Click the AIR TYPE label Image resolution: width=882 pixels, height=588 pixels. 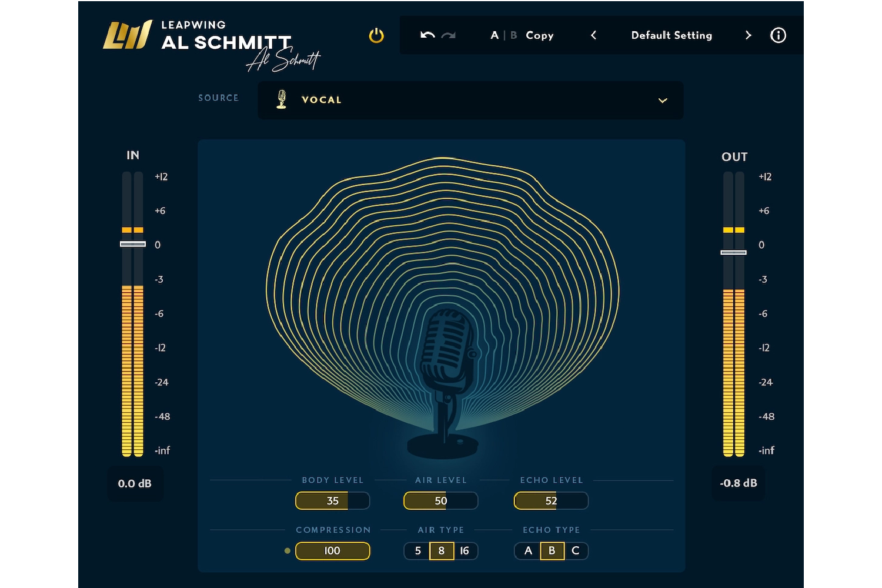point(441,530)
